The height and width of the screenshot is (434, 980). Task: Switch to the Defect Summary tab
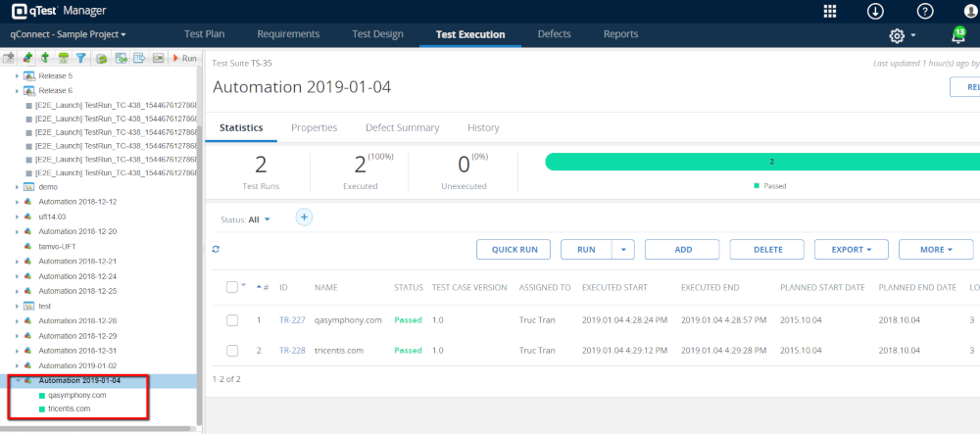tap(402, 127)
